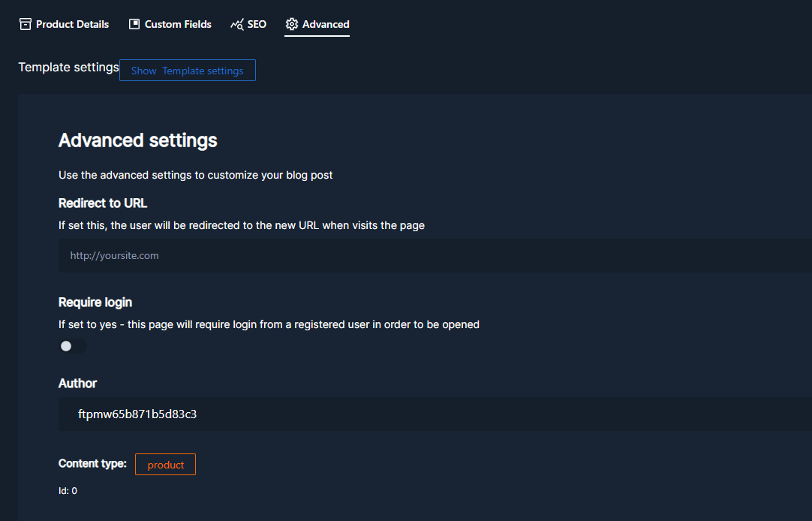This screenshot has height=521, width=812.
Task: Click the Advanced gear icon
Action: (292, 24)
